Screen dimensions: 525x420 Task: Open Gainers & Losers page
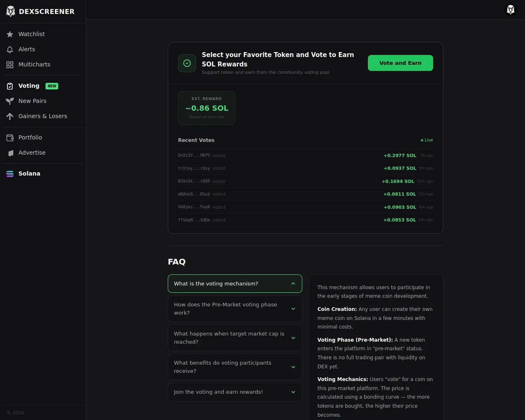pos(43,116)
